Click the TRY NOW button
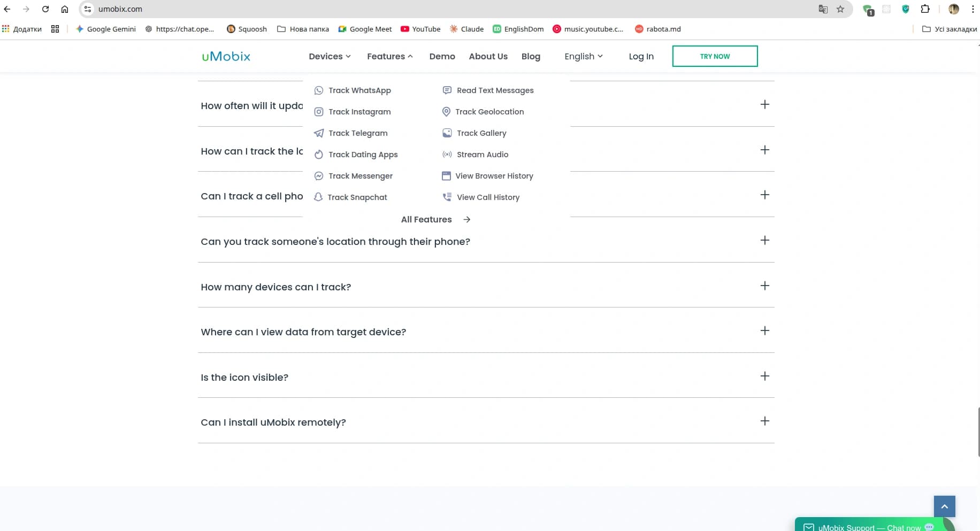 pyautogui.click(x=715, y=56)
